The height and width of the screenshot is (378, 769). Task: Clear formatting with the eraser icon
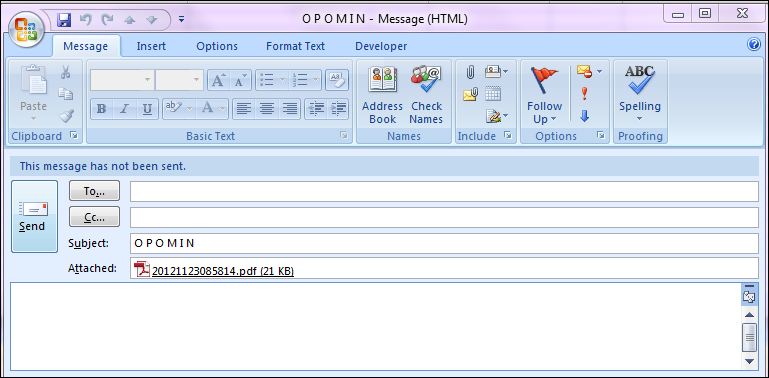click(336, 80)
